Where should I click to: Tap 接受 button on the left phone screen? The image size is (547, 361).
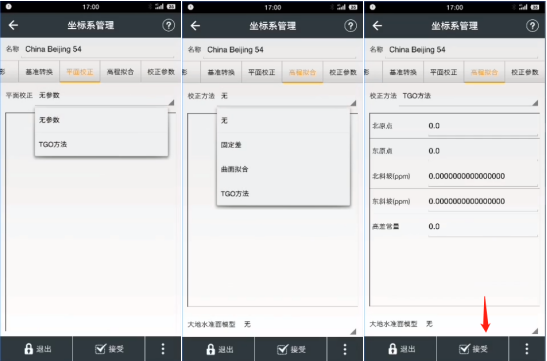coord(109,348)
